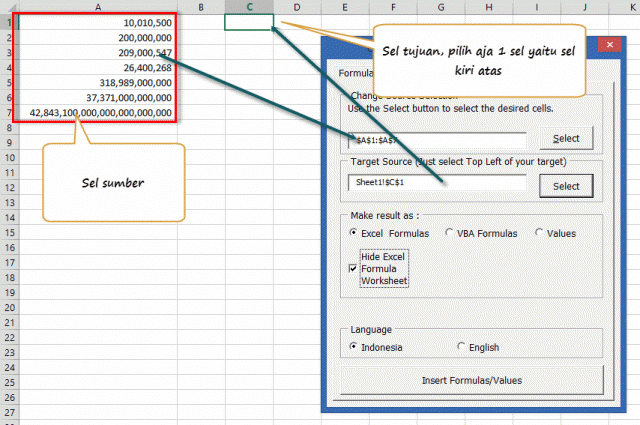The height and width of the screenshot is (425, 640).
Task: Toggle the Hide Excel Formula Worksheet checkbox
Action: point(354,269)
